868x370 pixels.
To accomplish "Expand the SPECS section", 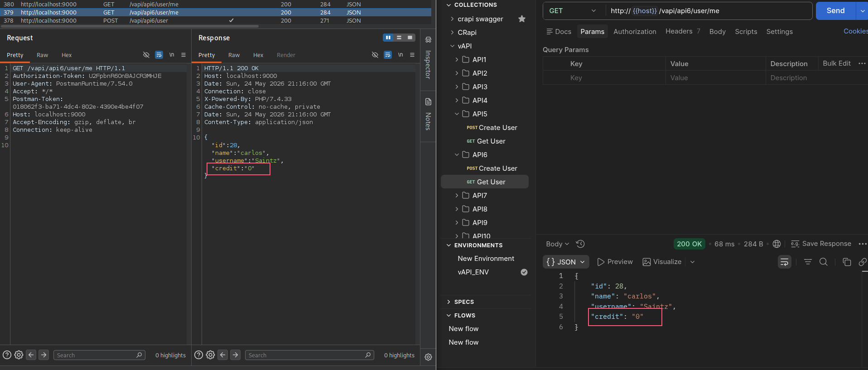I will tap(448, 302).
